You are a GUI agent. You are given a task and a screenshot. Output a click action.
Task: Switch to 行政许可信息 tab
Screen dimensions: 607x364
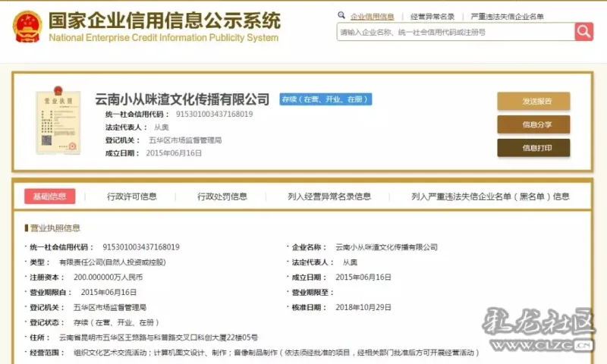point(132,196)
